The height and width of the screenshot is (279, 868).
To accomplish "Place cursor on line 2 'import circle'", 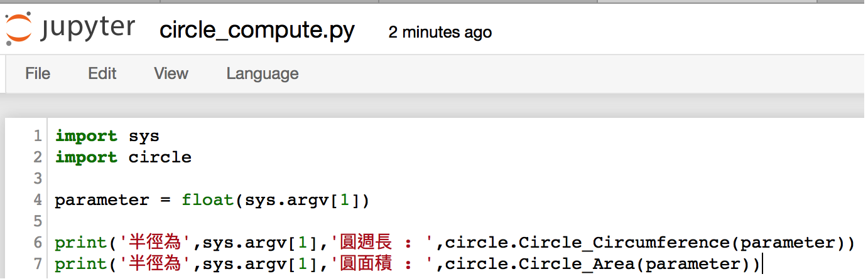I will [x=123, y=157].
